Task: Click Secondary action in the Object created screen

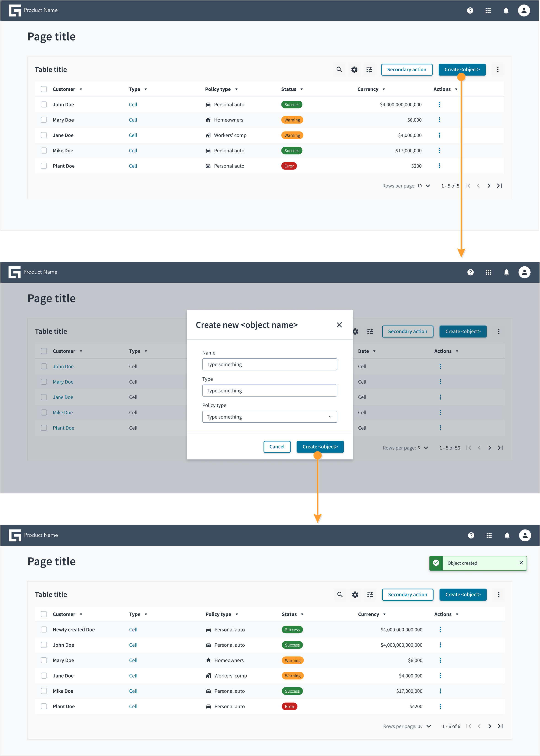Action: tap(408, 594)
